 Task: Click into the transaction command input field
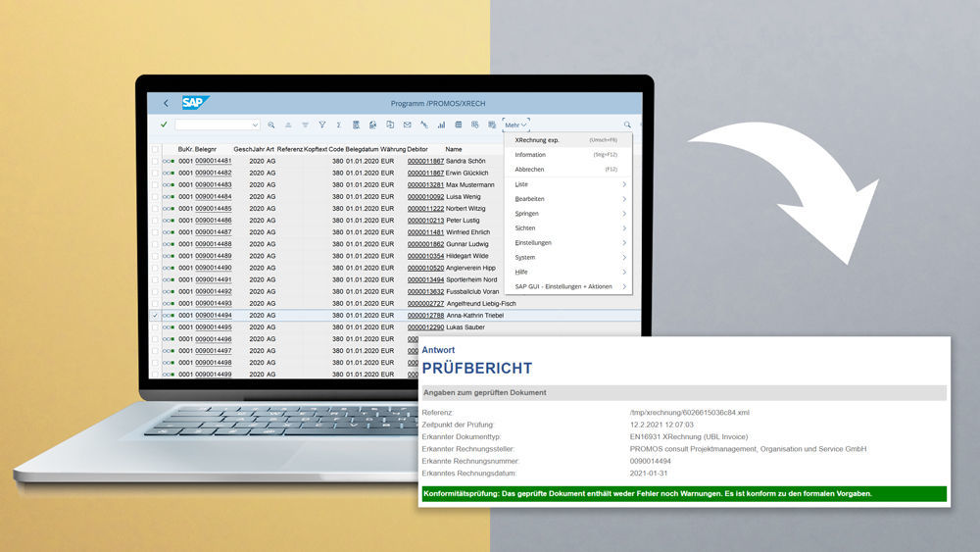pyautogui.click(x=212, y=125)
